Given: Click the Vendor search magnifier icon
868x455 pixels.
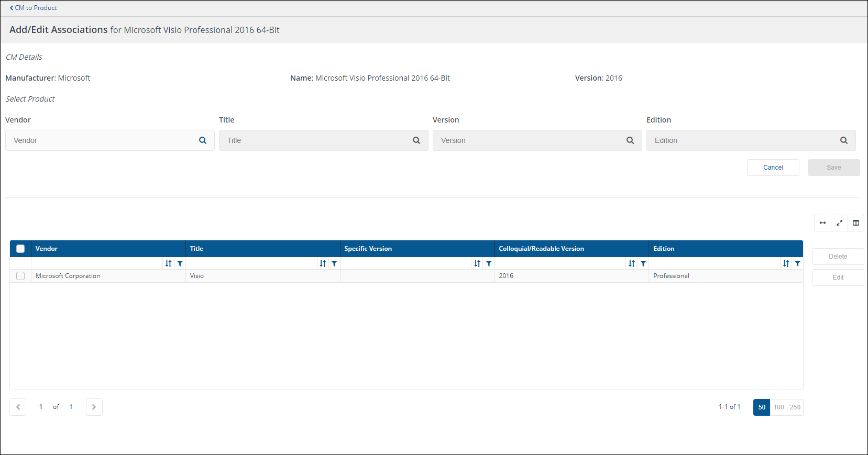Looking at the screenshot, I should [x=203, y=140].
